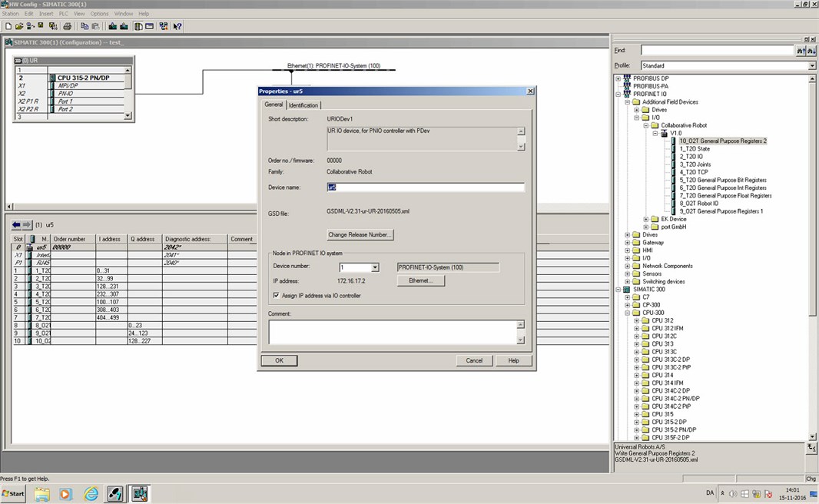
Task: Click the Copy toolbar icon
Action: coord(85,26)
